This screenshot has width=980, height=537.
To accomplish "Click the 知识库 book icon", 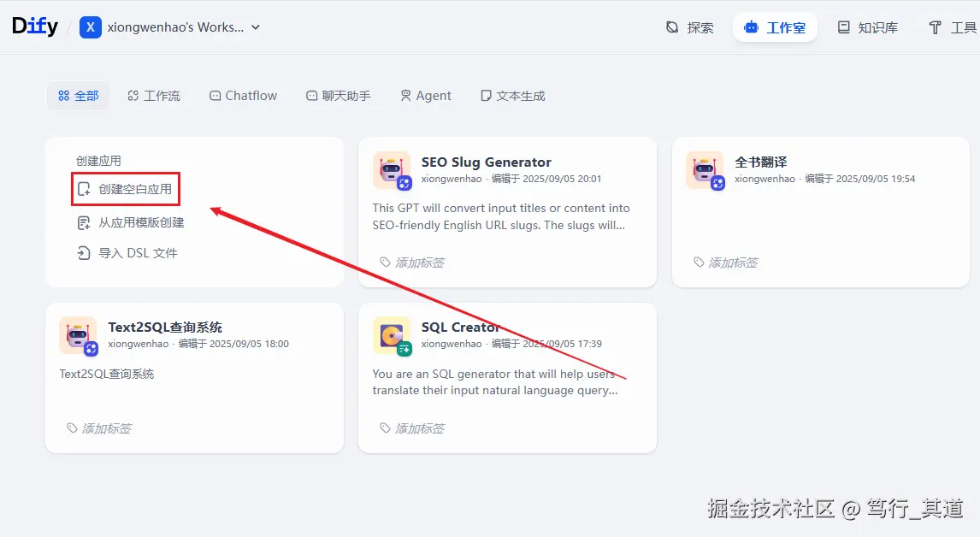I will tap(844, 27).
